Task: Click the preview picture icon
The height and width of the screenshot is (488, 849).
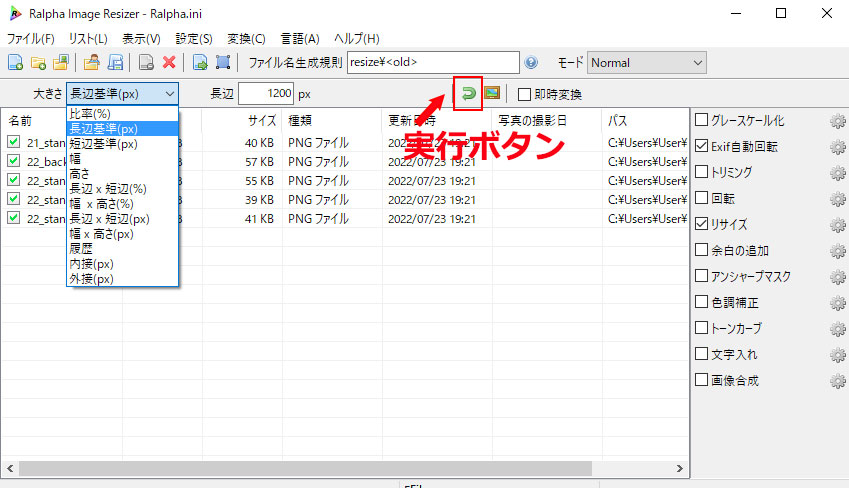Action: (492, 93)
